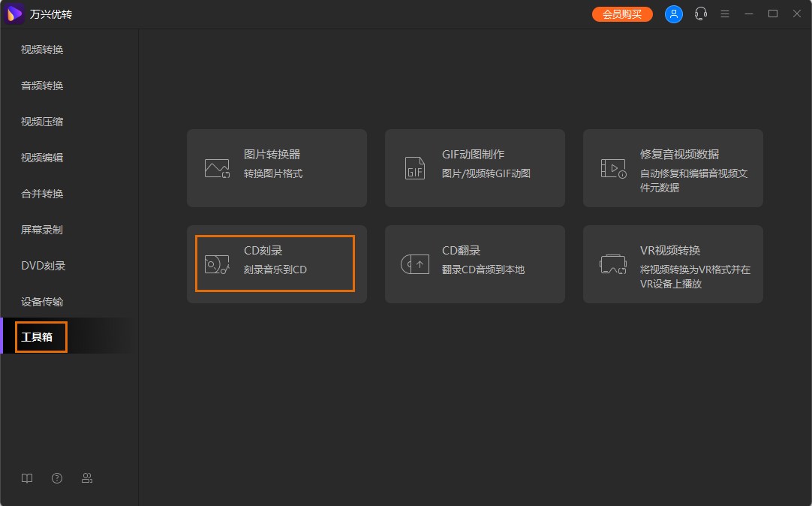Click the 会员购买 purchase button
Screen dimensions: 812x506
622,14
